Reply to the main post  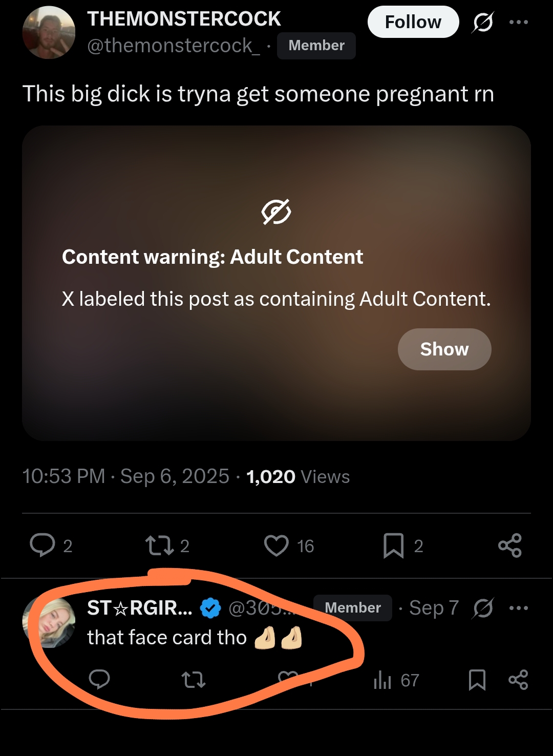pyautogui.click(x=42, y=545)
